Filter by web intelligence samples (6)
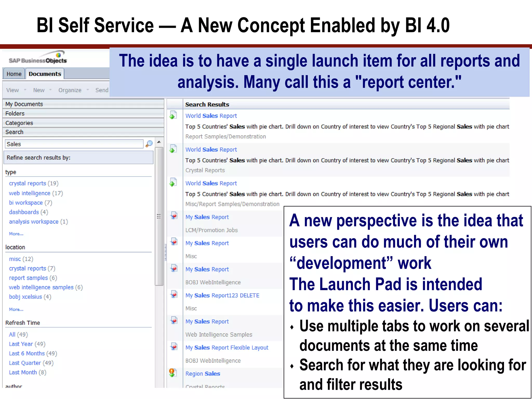 tap(46, 287)
